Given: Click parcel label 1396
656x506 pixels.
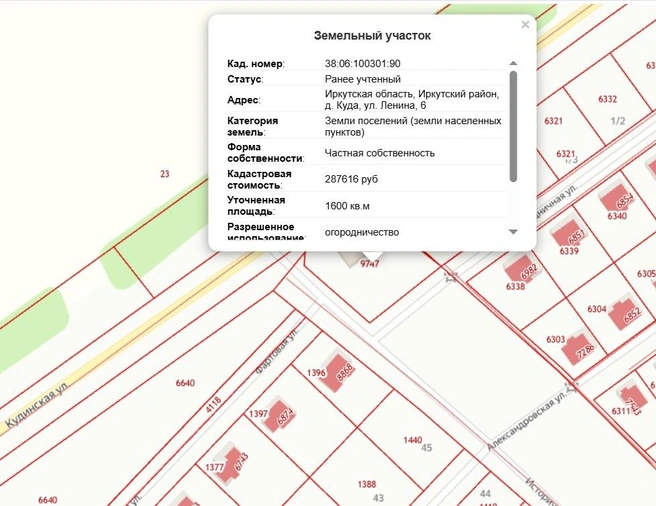Looking at the screenshot, I should [x=316, y=372].
